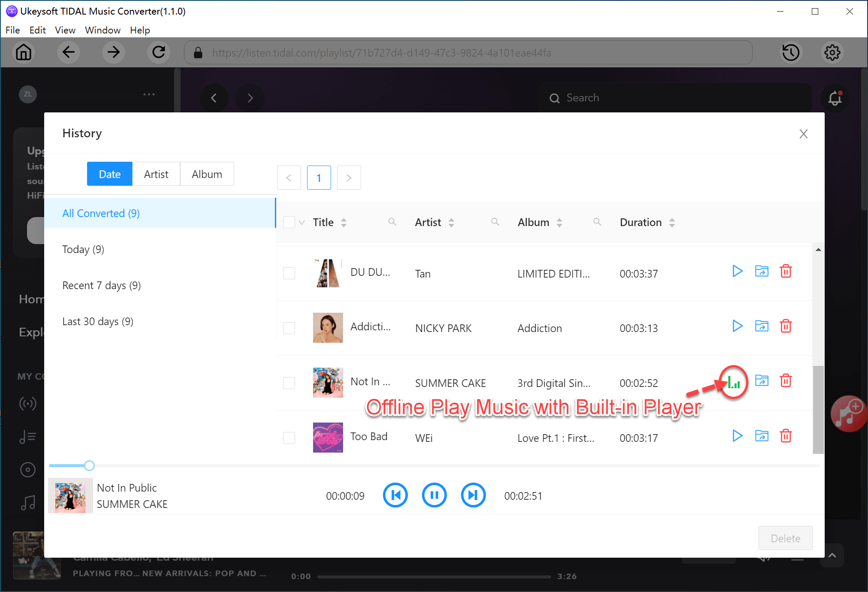
Task: Switch to the Album tab in History
Action: tap(207, 174)
